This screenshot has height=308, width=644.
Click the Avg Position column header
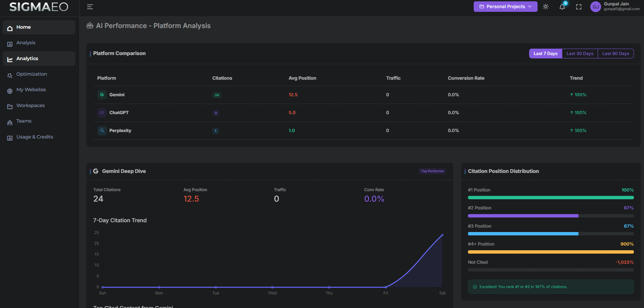point(302,78)
